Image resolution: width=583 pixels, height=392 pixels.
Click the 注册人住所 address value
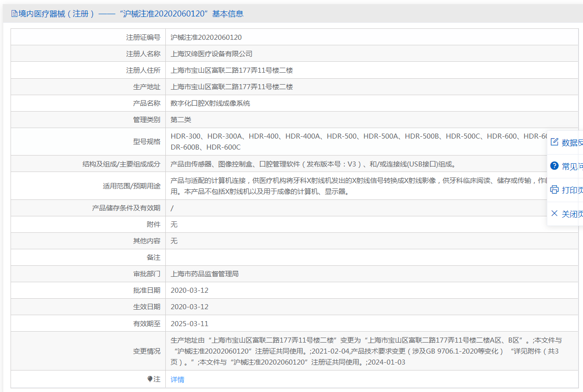pyautogui.click(x=232, y=70)
